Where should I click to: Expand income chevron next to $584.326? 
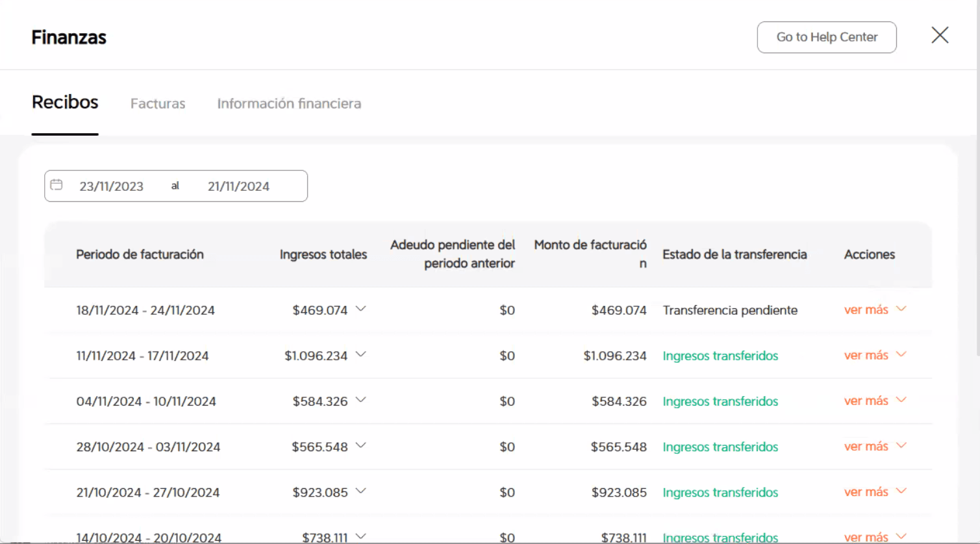point(361,400)
